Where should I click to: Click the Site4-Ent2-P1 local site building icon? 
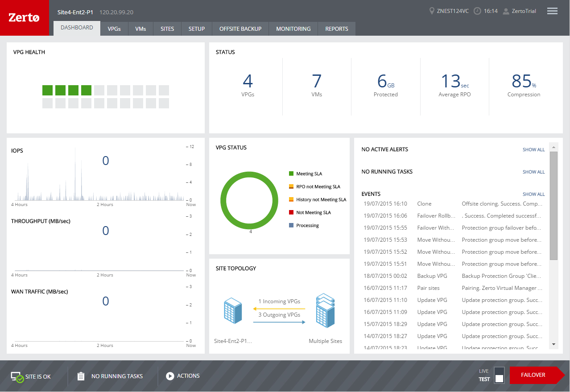(233, 311)
